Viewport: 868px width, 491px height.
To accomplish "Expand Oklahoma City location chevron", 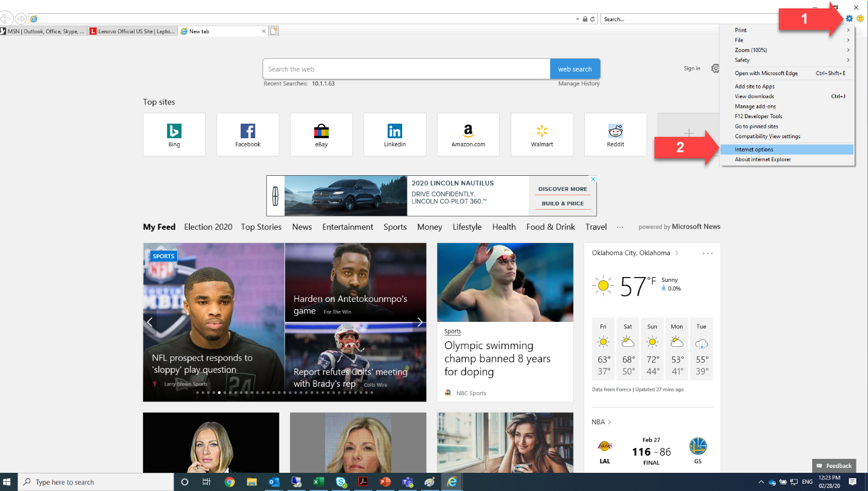I will 677,253.
